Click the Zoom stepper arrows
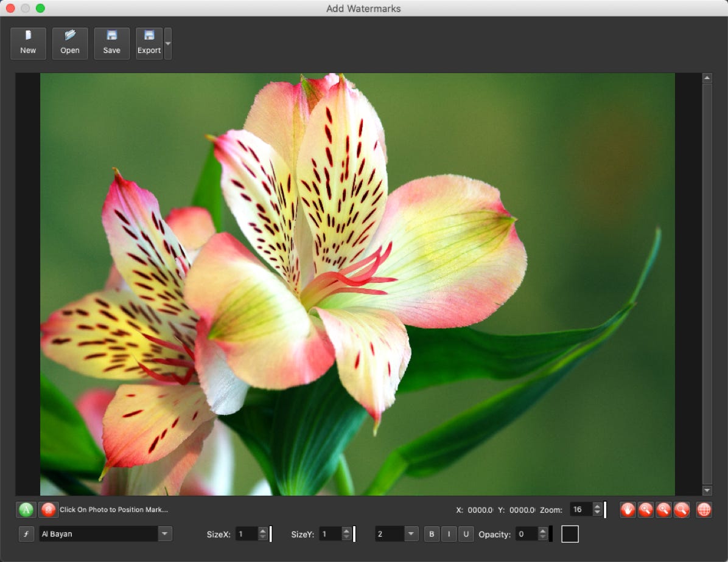 [x=597, y=510]
